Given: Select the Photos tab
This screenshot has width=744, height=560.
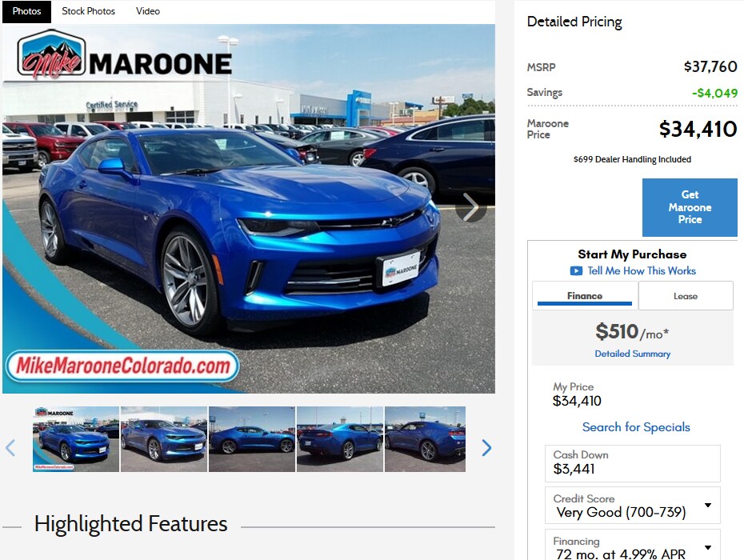Looking at the screenshot, I should point(26,11).
